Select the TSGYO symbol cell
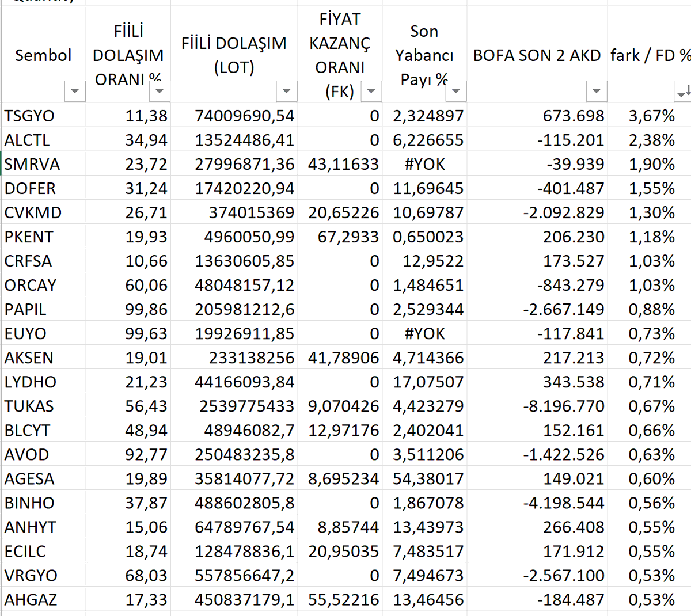Viewport: 691px width, 616px height. (x=44, y=116)
